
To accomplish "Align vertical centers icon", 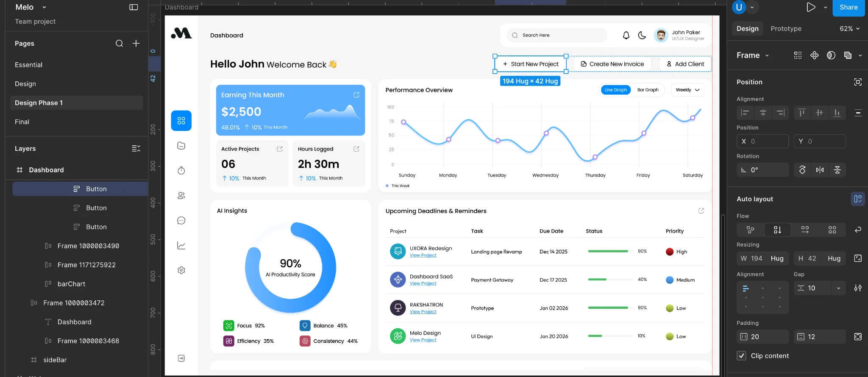I will pos(820,113).
